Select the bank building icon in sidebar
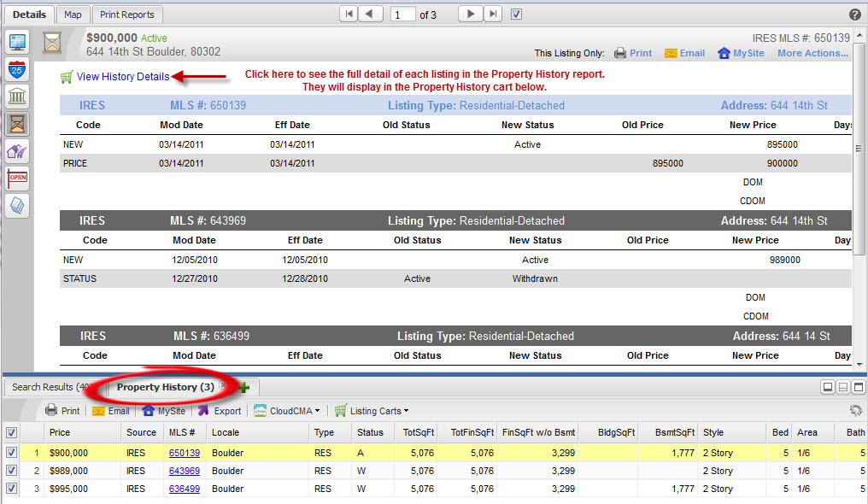The image size is (868, 504). [x=17, y=97]
